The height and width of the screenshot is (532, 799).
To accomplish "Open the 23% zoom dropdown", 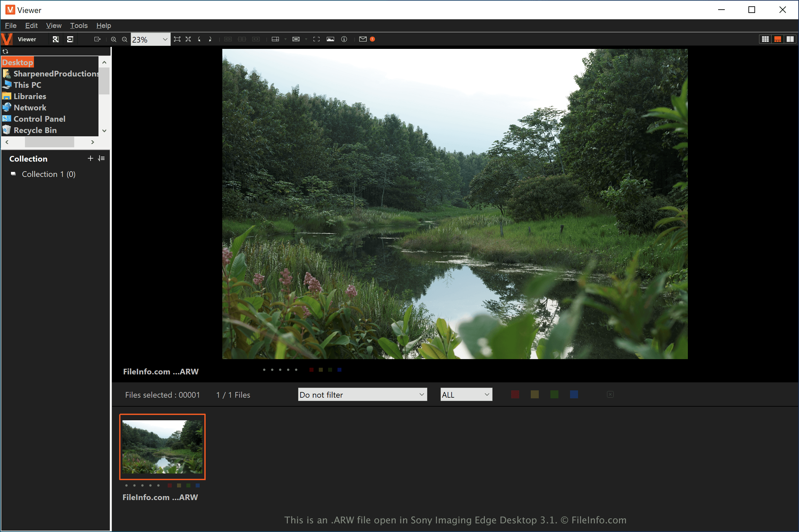I will pos(165,39).
